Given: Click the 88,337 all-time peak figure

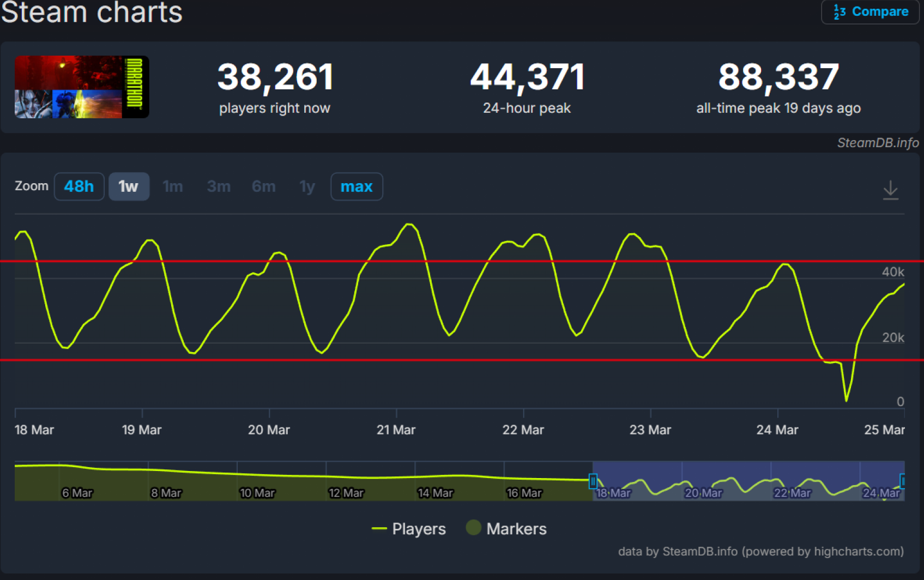Looking at the screenshot, I should (x=778, y=77).
